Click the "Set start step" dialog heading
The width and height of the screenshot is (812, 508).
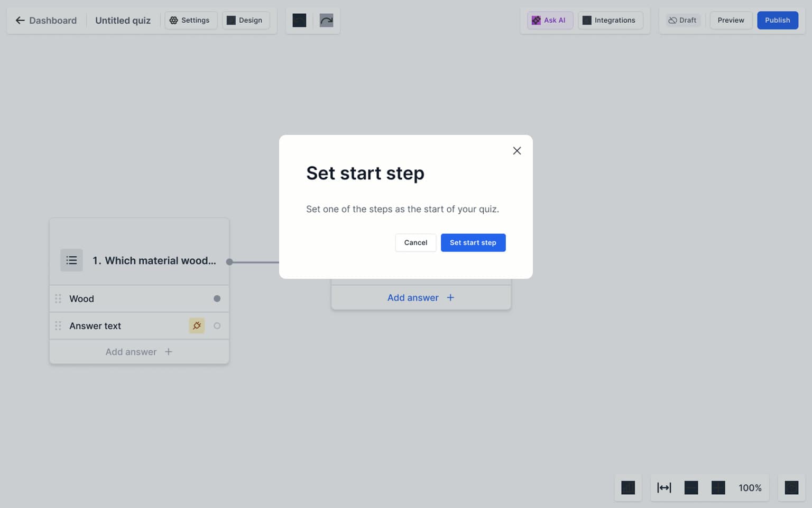coord(365,173)
